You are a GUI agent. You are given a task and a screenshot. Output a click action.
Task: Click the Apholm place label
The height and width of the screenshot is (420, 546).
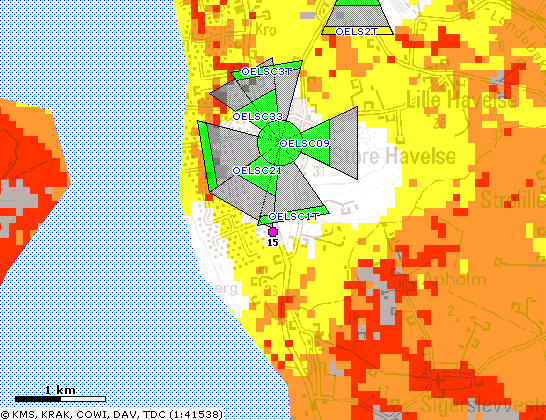(455, 279)
